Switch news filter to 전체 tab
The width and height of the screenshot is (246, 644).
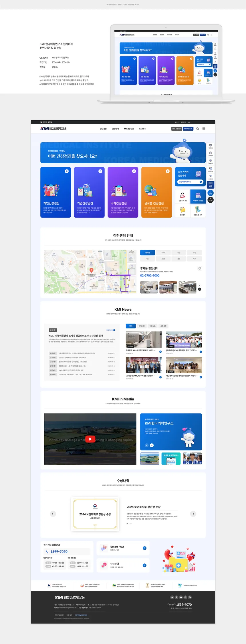[x=131, y=326]
